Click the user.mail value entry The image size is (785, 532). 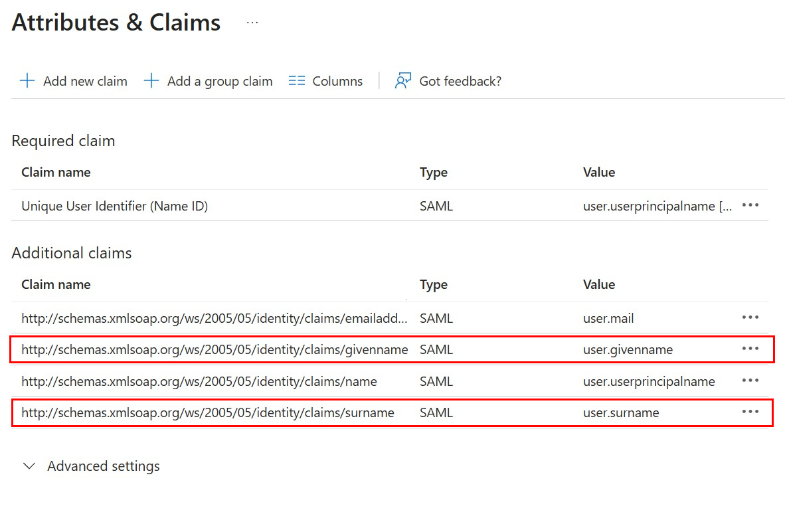tap(608, 317)
